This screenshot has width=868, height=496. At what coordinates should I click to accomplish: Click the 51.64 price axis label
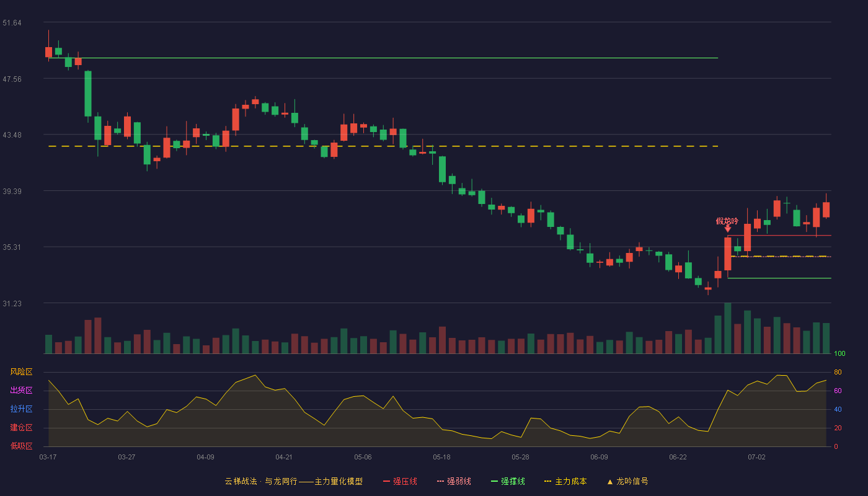tap(12, 23)
